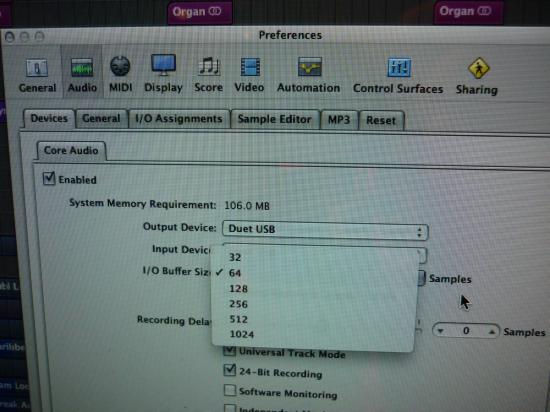The image size is (550, 412).
Task: Open Automation preferences pane
Action: (309, 75)
